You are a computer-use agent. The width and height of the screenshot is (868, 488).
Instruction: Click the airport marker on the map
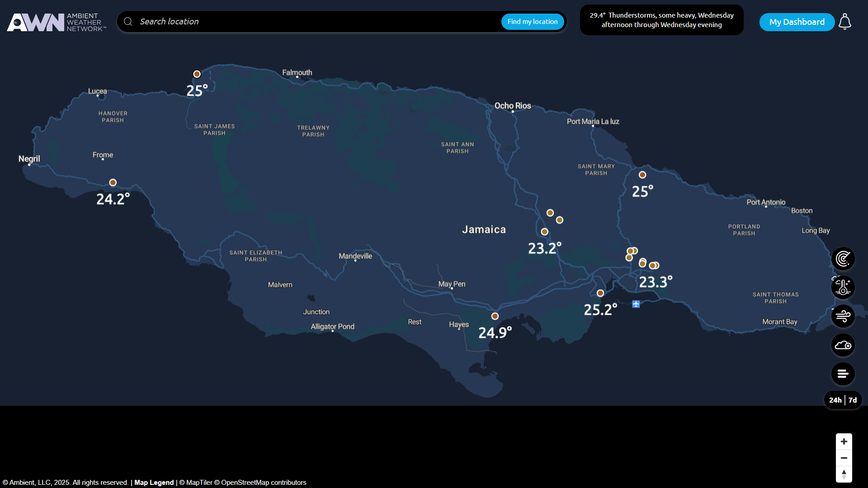click(636, 304)
